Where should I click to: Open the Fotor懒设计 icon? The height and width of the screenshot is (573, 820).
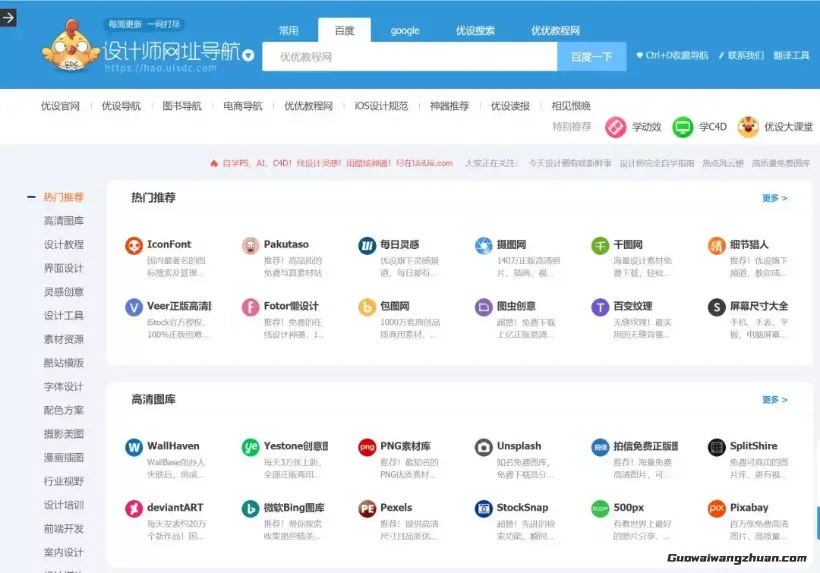250,307
